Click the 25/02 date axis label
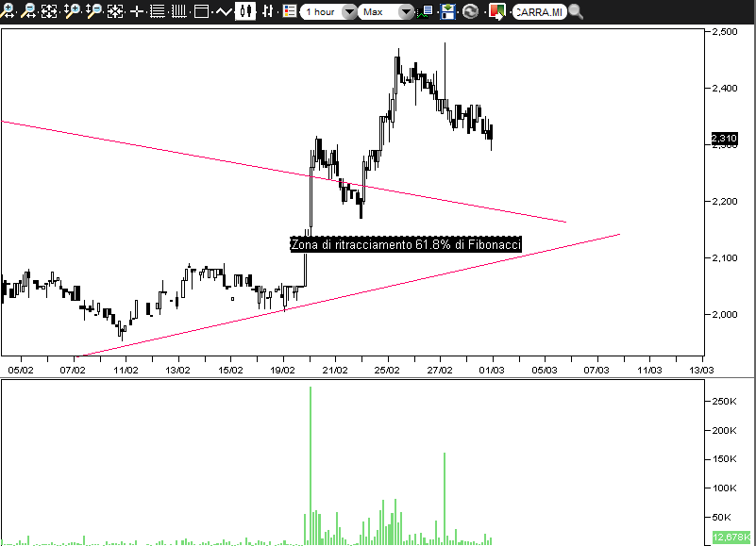The width and height of the screenshot is (756, 546). (x=387, y=370)
